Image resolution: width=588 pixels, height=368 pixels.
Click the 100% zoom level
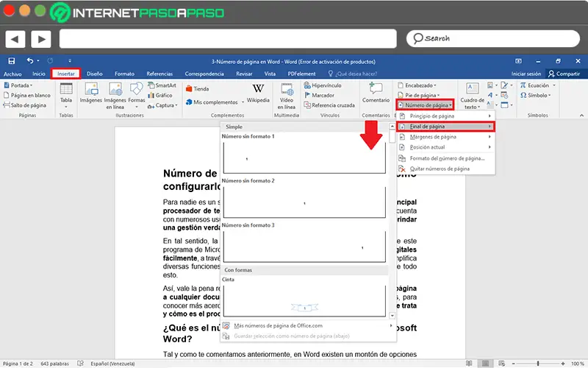tap(578, 364)
